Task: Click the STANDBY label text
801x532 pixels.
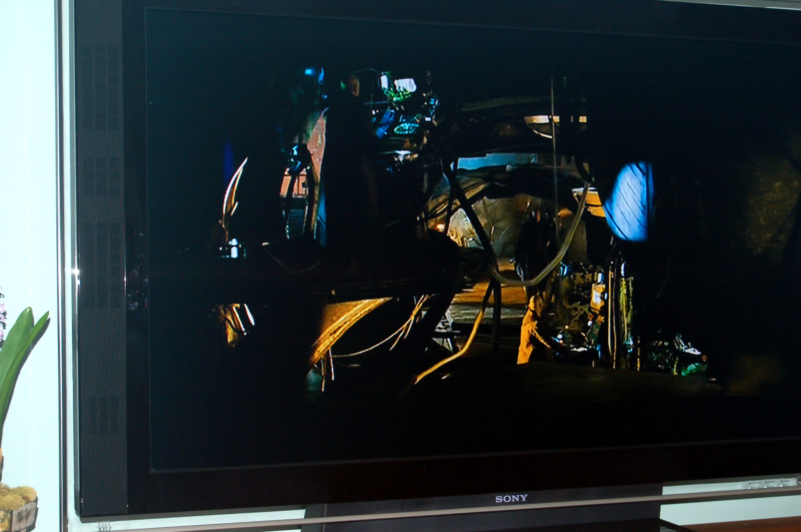Action: [771, 482]
